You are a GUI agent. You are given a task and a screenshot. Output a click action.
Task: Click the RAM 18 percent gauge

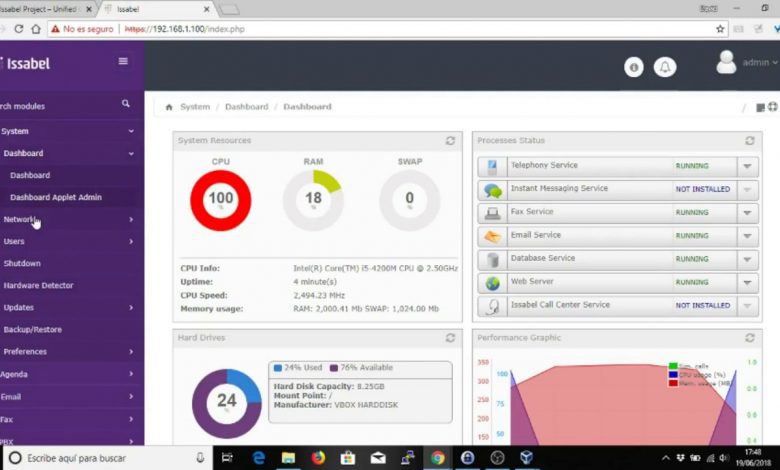coord(313,200)
